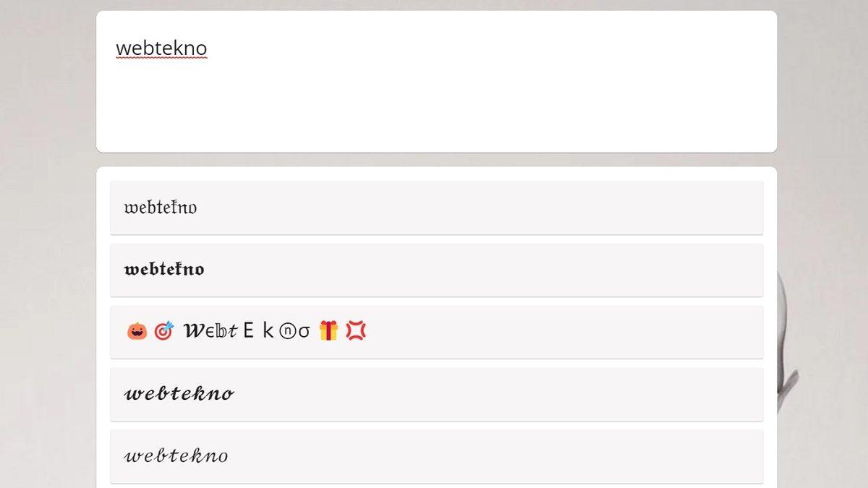
Task: Select the bold cursive webtekno result
Action: coord(179,394)
